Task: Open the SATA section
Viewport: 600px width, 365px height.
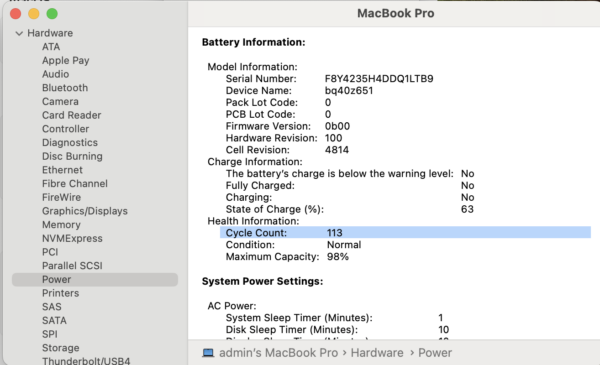Action: point(54,321)
